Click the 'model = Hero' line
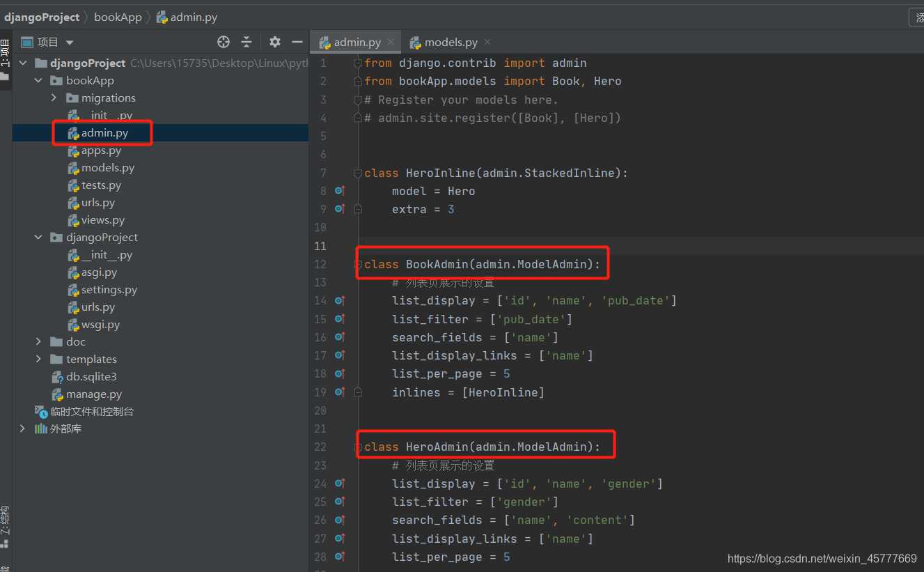This screenshot has width=924, height=572. (x=433, y=191)
